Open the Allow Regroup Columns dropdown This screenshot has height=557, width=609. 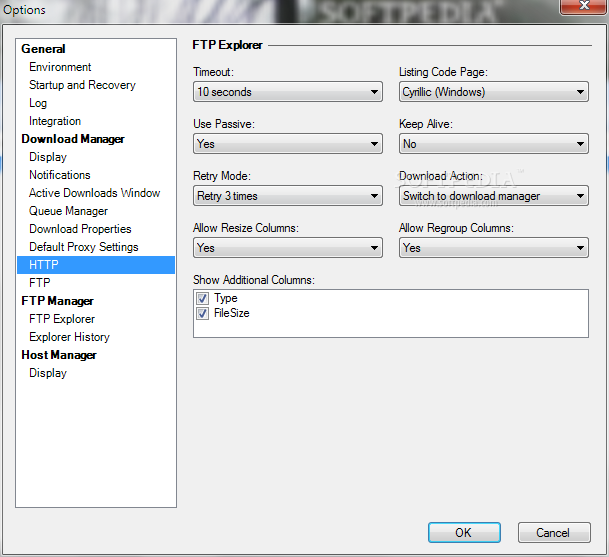[x=494, y=248]
